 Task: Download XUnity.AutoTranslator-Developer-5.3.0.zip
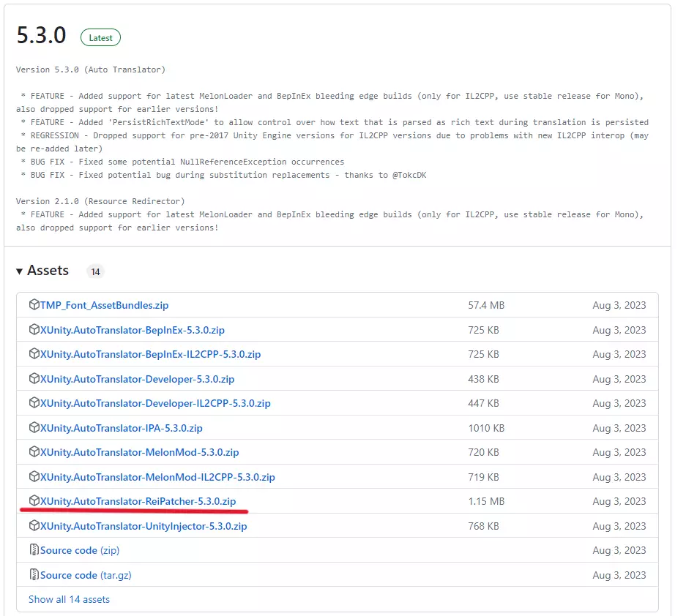click(138, 379)
